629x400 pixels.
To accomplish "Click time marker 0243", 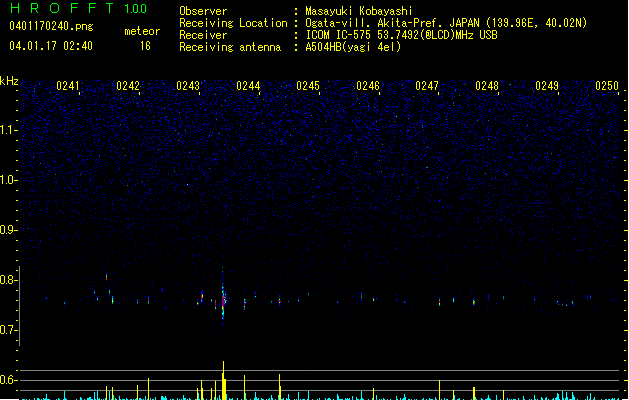I will [188, 86].
